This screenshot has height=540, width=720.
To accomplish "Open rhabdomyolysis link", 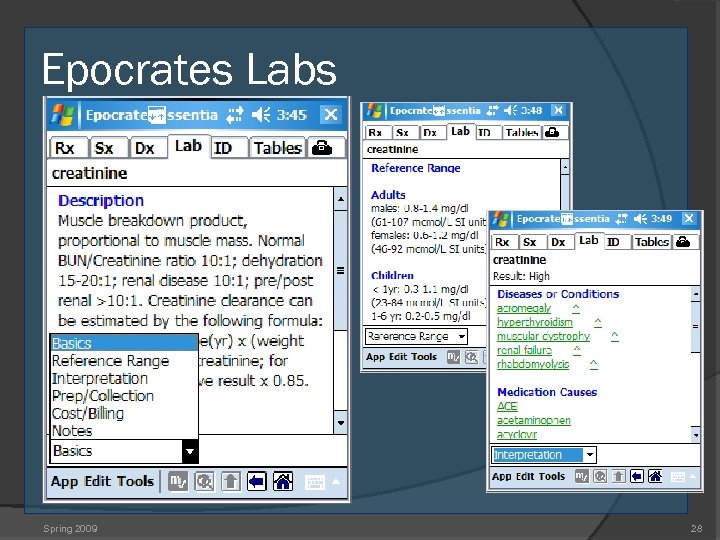I will point(533,365).
